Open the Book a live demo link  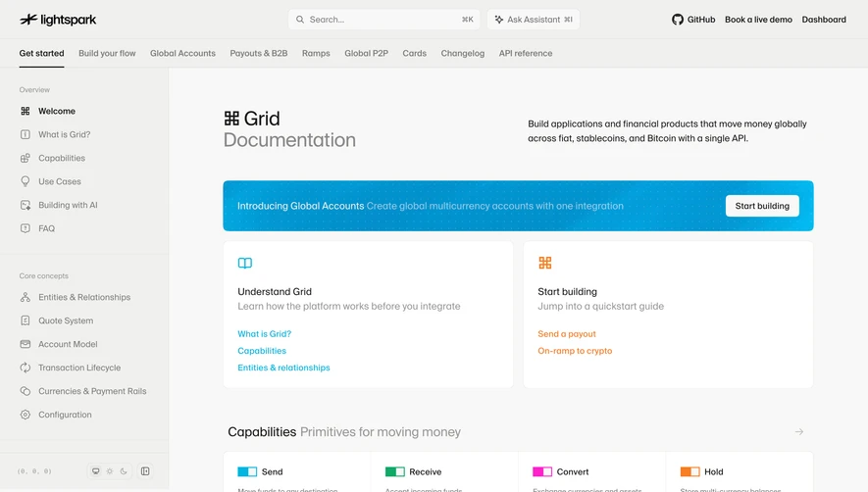coord(758,20)
